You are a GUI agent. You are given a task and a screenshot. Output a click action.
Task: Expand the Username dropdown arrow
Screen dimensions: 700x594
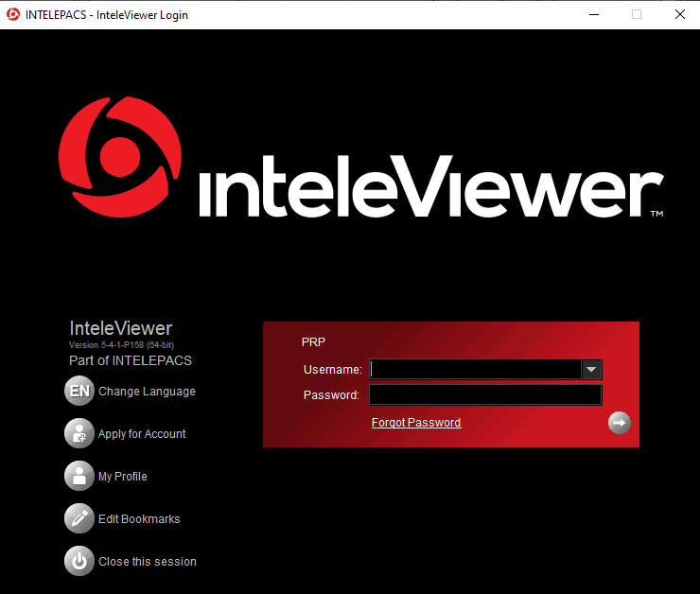pyautogui.click(x=591, y=370)
